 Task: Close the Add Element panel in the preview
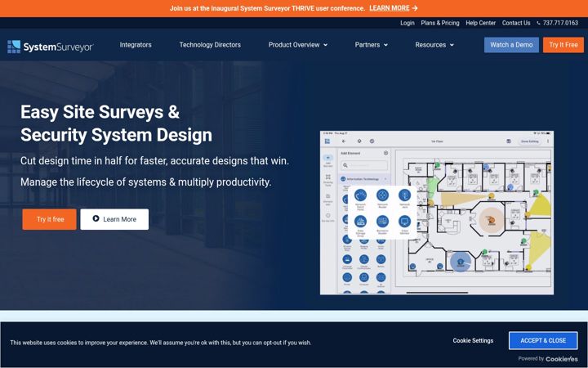pyautogui.click(x=385, y=153)
